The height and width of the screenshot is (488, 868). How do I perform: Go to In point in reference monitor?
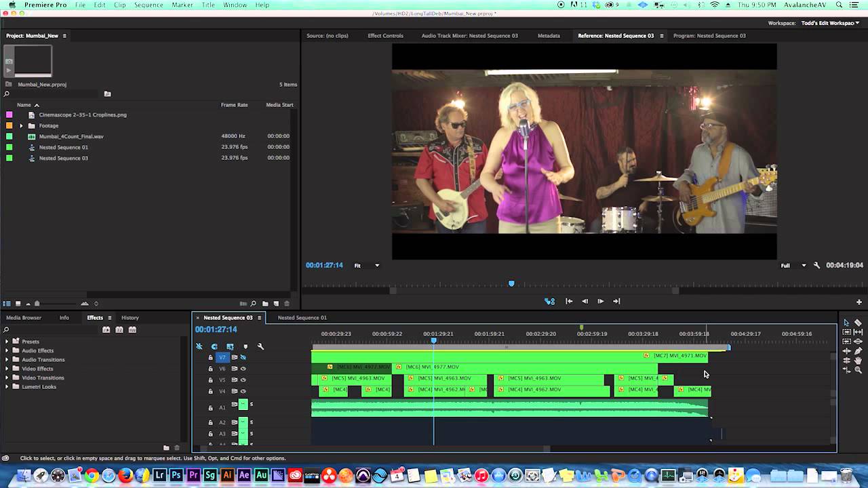click(569, 301)
